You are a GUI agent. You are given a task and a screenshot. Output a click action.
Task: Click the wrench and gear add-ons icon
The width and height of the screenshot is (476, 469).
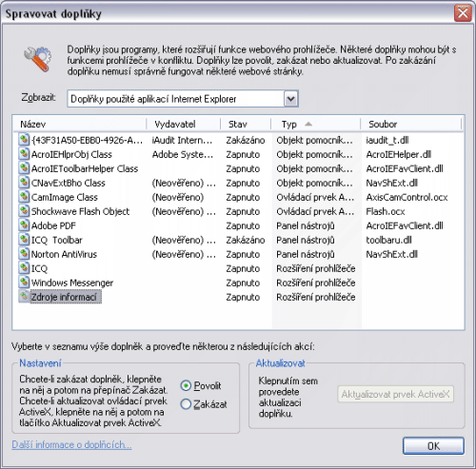coord(37,59)
